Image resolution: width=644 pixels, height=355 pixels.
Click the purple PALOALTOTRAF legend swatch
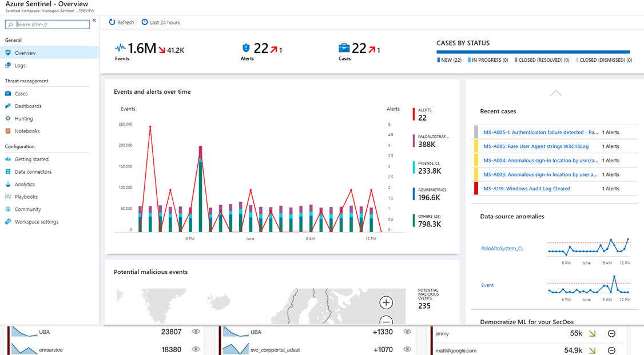(x=414, y=141)
